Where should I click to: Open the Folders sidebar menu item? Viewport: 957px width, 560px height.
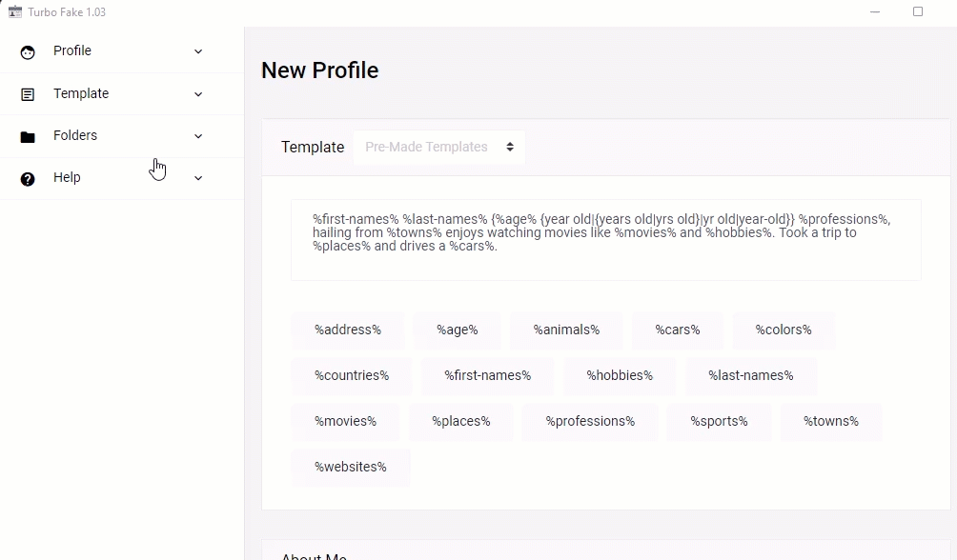pyautogui.click(x=75, y=135)
